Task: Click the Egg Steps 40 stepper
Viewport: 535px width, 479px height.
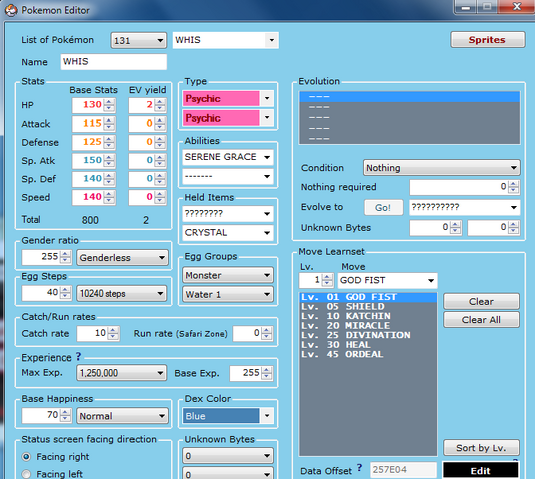Action: click(x=65, y=293)
